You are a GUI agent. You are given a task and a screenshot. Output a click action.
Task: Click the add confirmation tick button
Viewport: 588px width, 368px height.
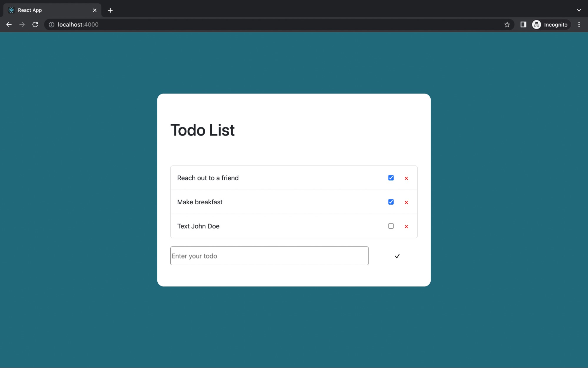click(x=397, y=256)
